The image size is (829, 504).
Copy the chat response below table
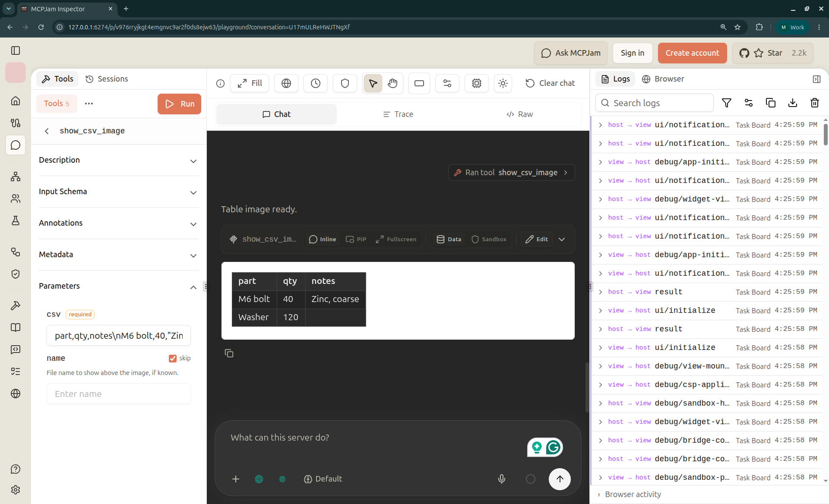[229, 353]
